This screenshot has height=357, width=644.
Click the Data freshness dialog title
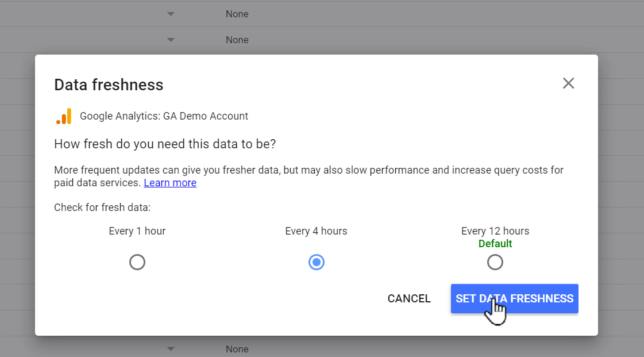coord(109,85)
